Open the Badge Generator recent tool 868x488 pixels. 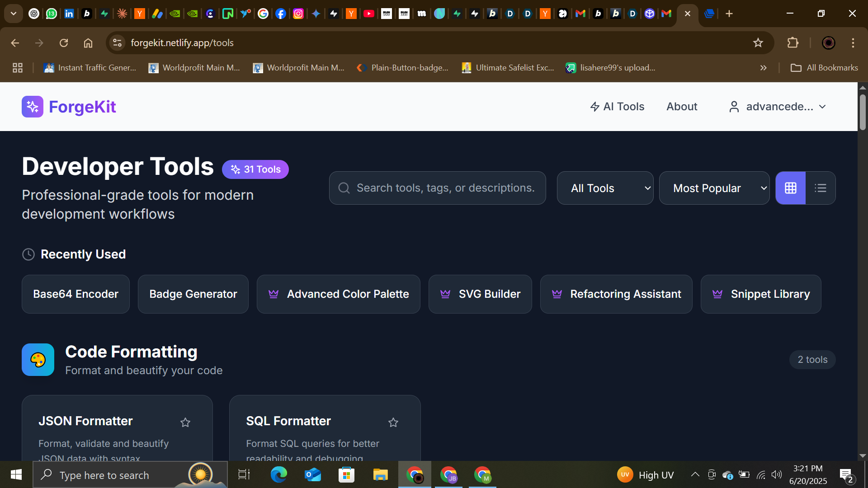pos(193,294)
